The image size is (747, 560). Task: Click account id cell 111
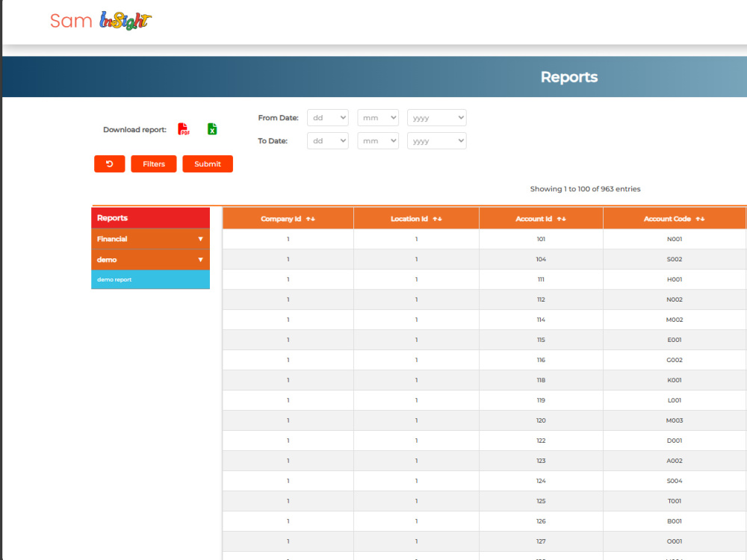point(541,279)
